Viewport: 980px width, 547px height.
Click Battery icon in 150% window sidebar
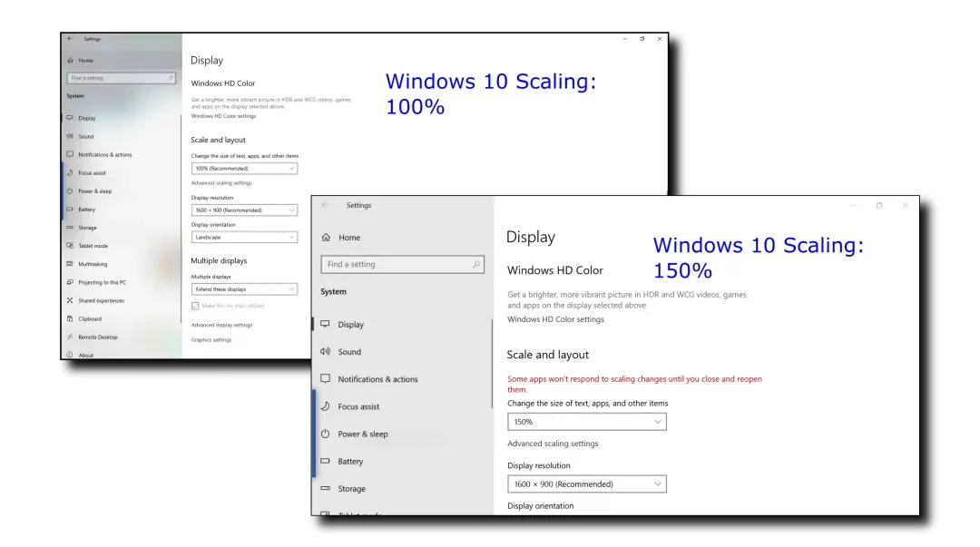325,461
